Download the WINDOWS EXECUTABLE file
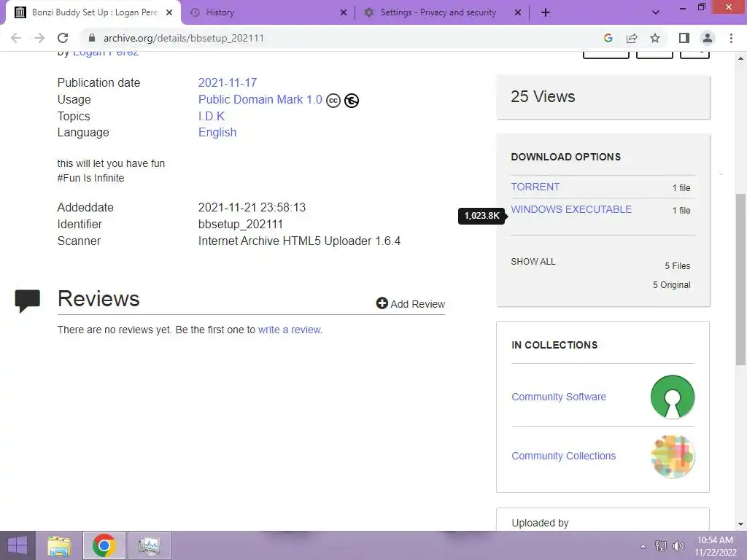This screenshot has height=560, width=747. (571, 209)
